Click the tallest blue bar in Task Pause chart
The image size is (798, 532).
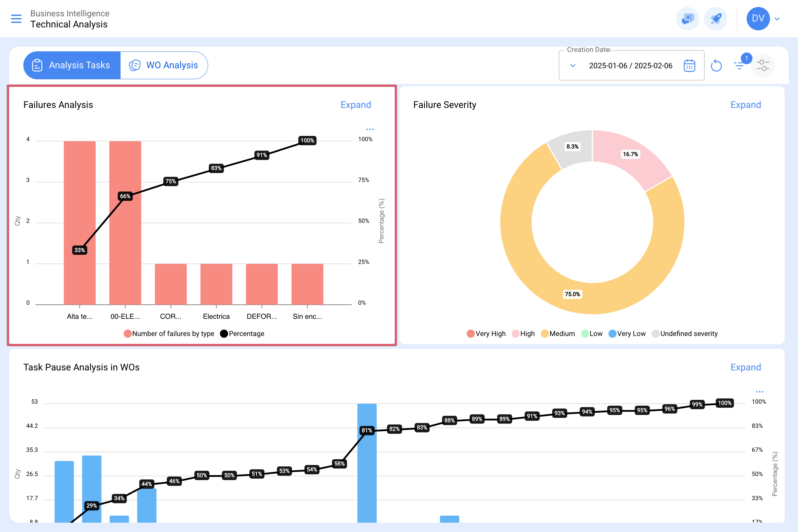367,463
